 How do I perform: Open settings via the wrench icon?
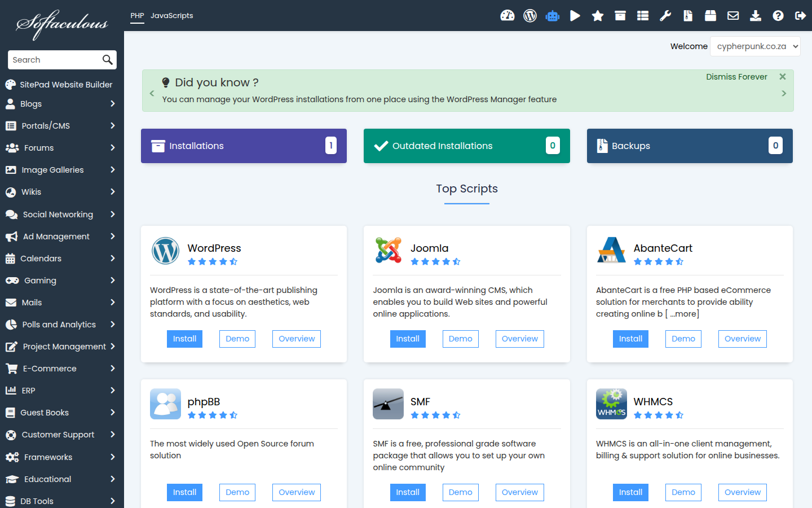(x=665, y=16)
